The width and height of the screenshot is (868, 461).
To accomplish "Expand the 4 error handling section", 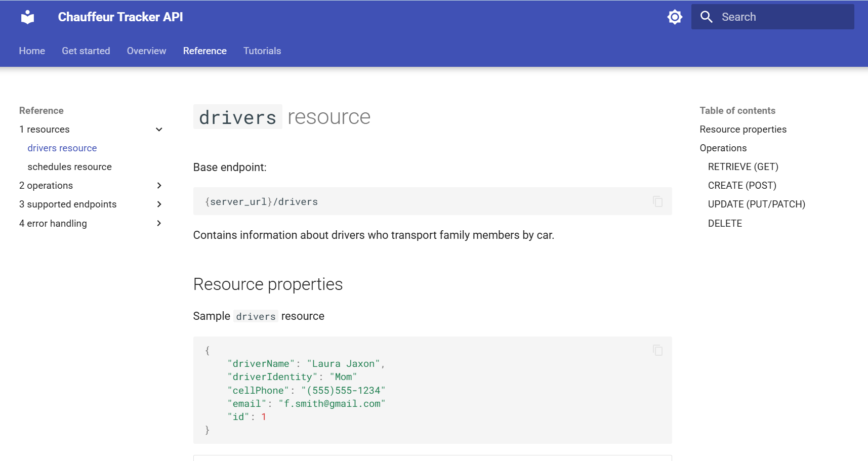I will pyautogui.click(x=159, y=223).
